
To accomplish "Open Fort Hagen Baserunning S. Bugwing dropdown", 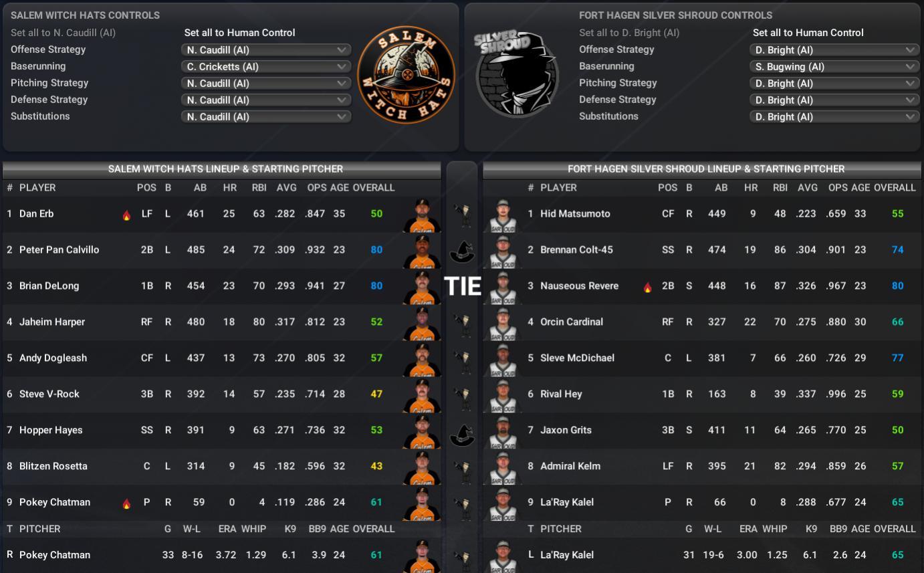I will (834, 66).
